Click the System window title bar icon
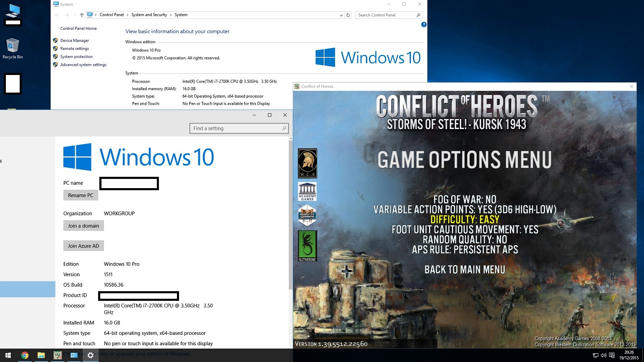Viewport: 644px width, 362px height. 56,4
